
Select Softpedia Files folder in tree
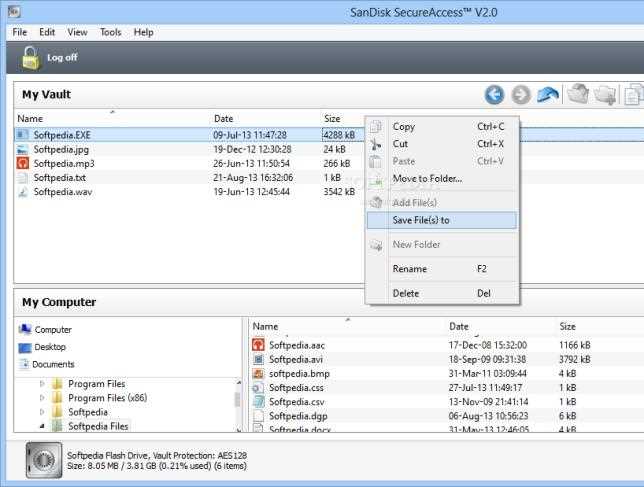point(98,426)
